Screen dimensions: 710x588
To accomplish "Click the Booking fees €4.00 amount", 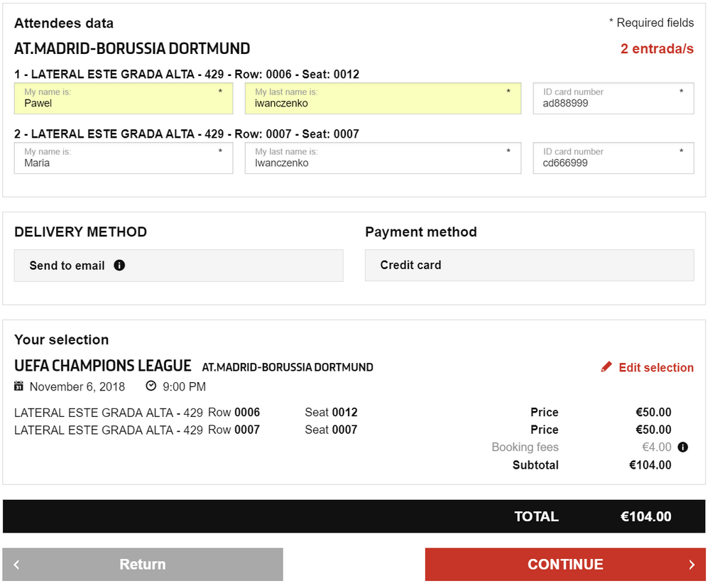I will [657, 447].
